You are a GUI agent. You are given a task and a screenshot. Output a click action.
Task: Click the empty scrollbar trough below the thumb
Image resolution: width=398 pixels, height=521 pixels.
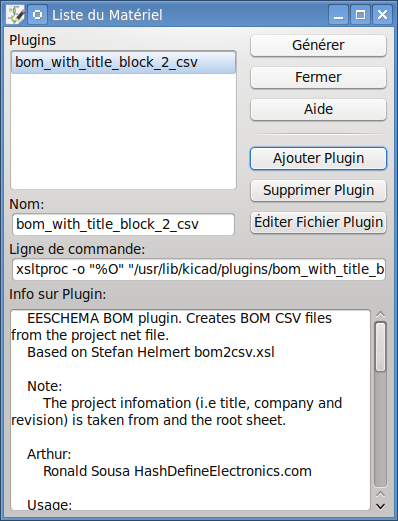coord(380,429)
